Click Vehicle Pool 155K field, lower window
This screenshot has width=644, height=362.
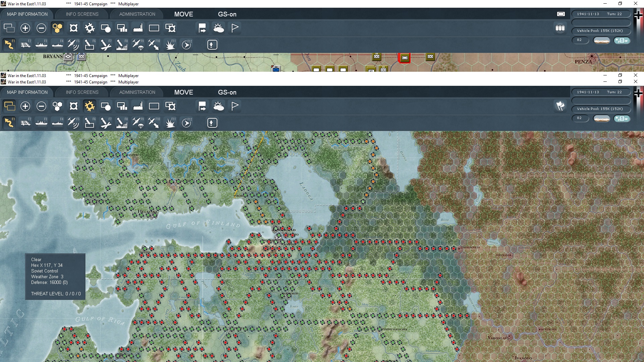(x=600, y=109)
